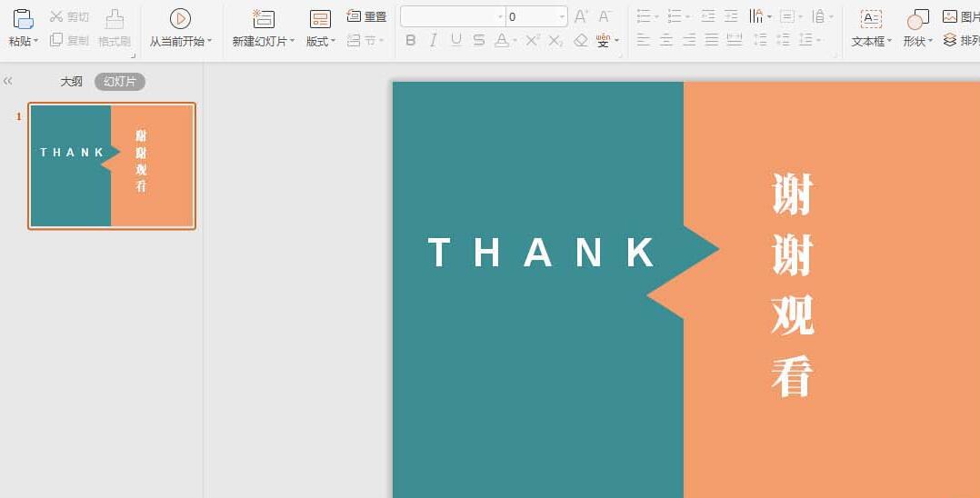Toggle align text left
Screen dimensions: 980x498
(x=643, y=41)
